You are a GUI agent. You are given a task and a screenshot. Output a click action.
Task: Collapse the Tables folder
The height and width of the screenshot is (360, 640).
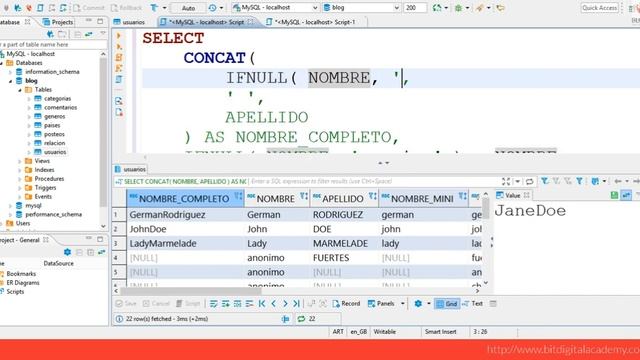[x=20, y=90]
